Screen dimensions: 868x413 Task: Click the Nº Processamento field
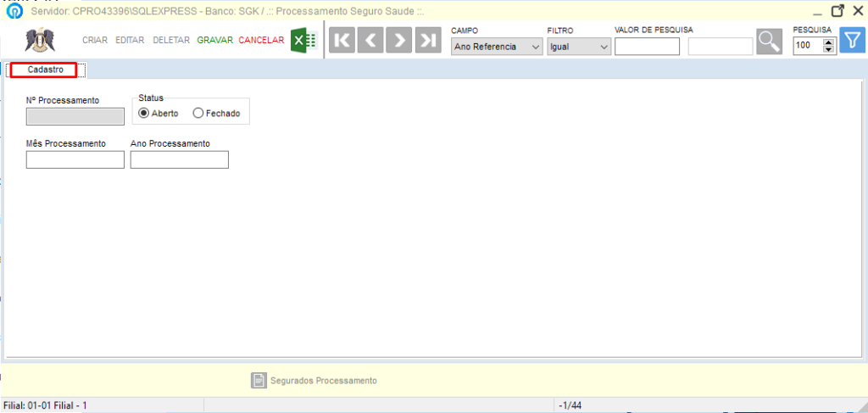click(75, 116)
